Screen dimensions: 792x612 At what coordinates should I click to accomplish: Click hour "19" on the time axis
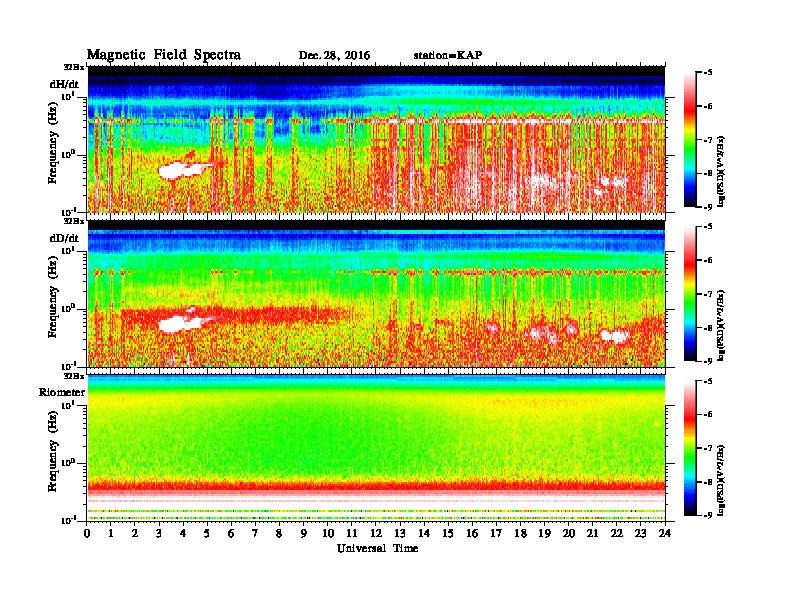pos(544,534)
